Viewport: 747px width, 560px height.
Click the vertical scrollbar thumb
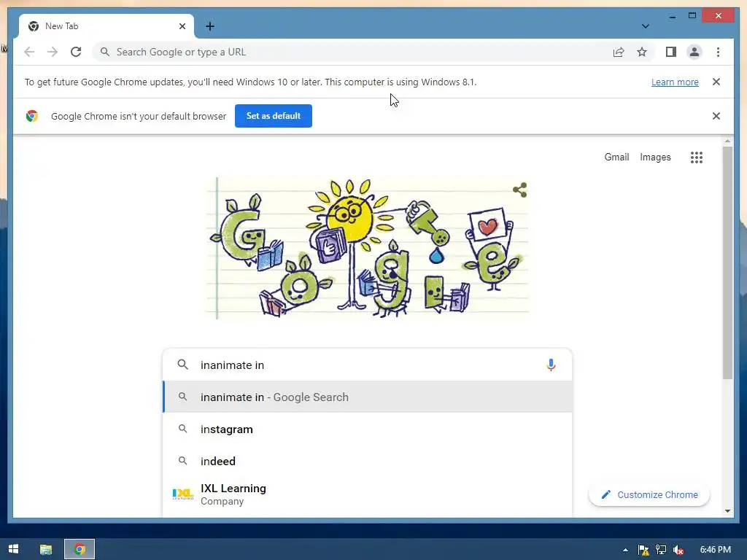(x=727, y=262)
